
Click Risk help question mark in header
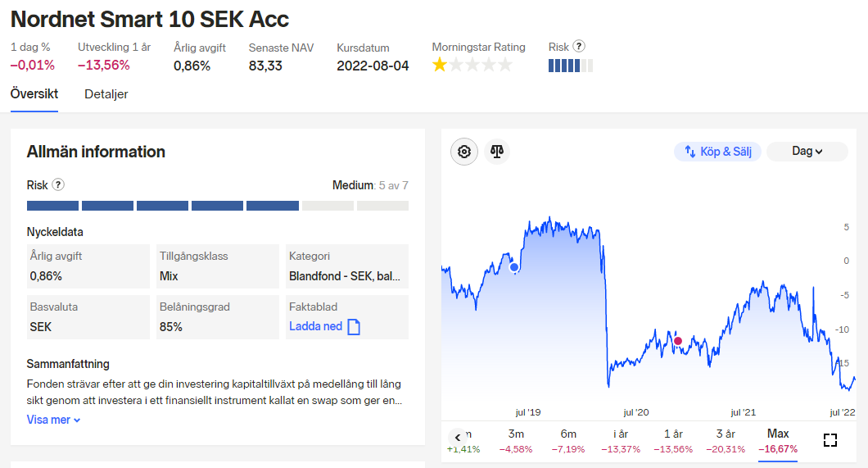point(579,47)
